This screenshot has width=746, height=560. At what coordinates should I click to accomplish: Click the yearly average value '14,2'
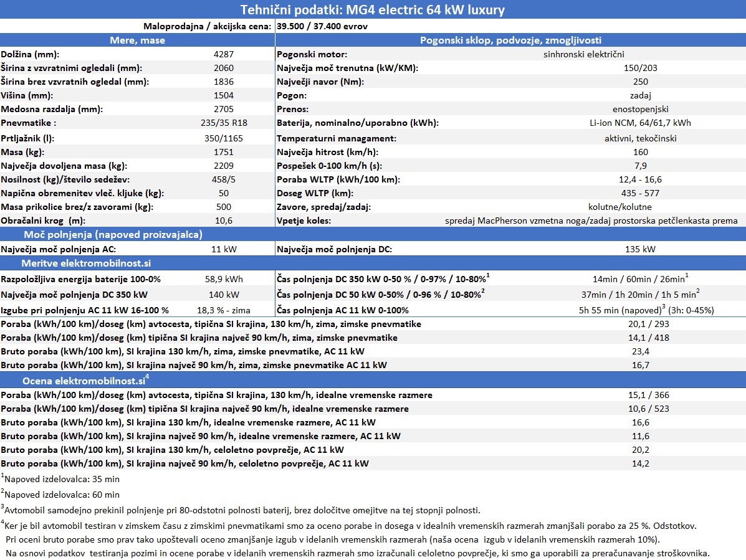[x=641, y=464]
